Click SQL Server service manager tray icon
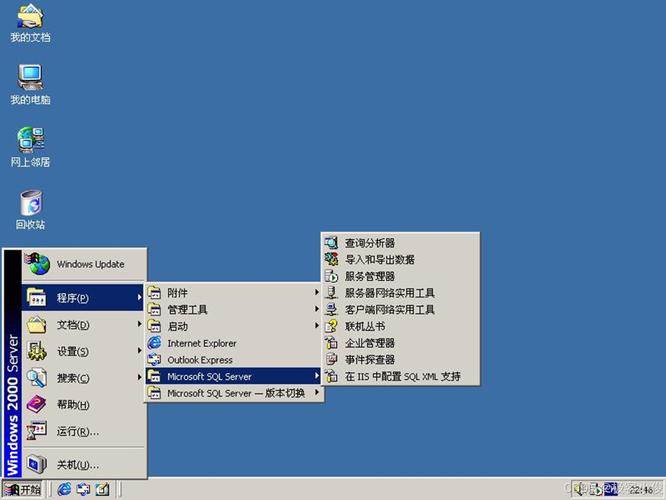The image size is (666, 500). [595, 489]
